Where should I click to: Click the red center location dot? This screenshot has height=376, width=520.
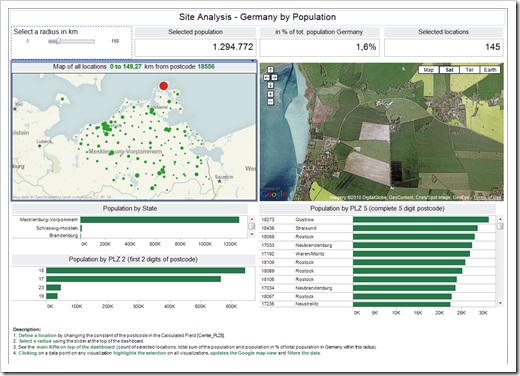(163, 86)
